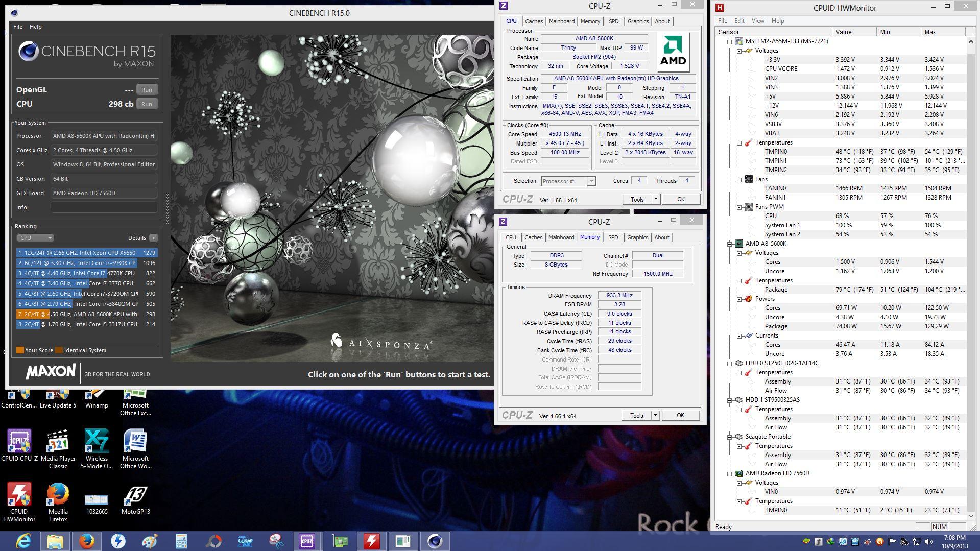Open Tools dropdown arrow in CPU-Z CPU window
980x551 pixels.
[x=656, y=199]
